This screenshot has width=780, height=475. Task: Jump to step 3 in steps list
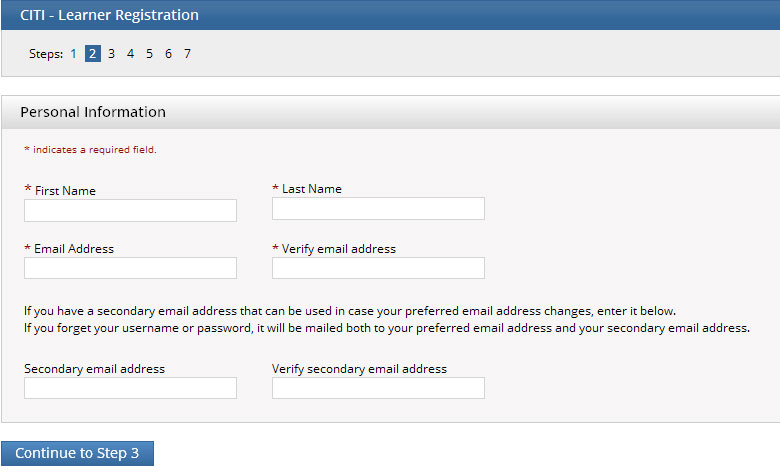[111, 54]
